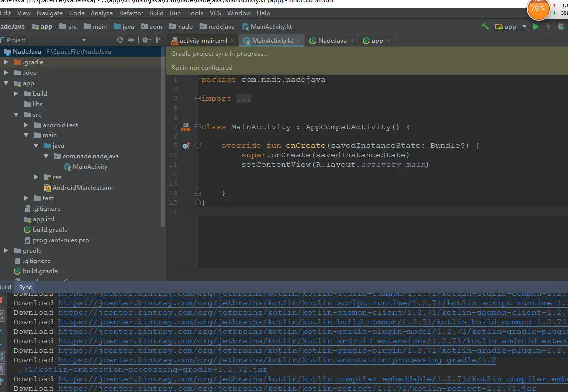Open the View menu

tap(24, 13)
